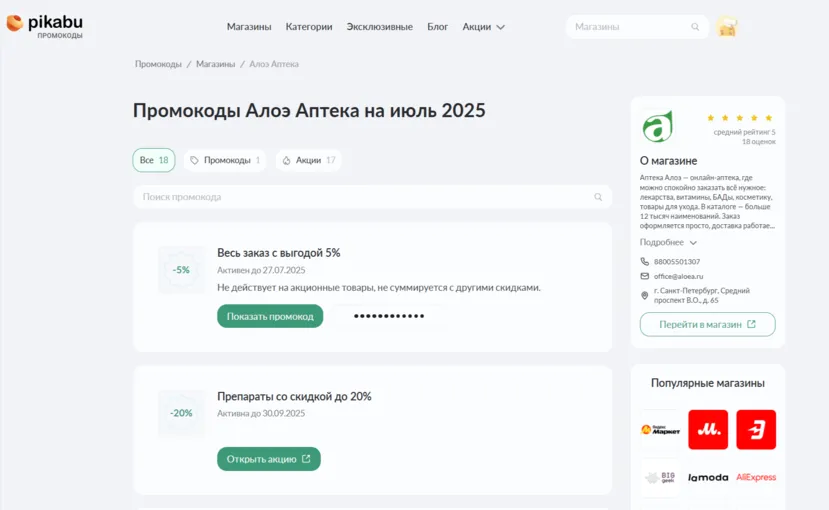Click the Популярные магазины heading
Screen dimensions: 829x510
[x=707, y=383]
